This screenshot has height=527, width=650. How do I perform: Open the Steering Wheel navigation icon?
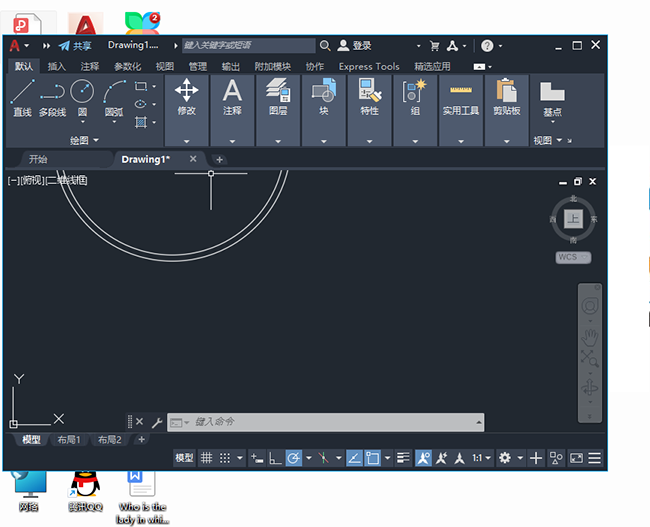click(x=589, y=306)
